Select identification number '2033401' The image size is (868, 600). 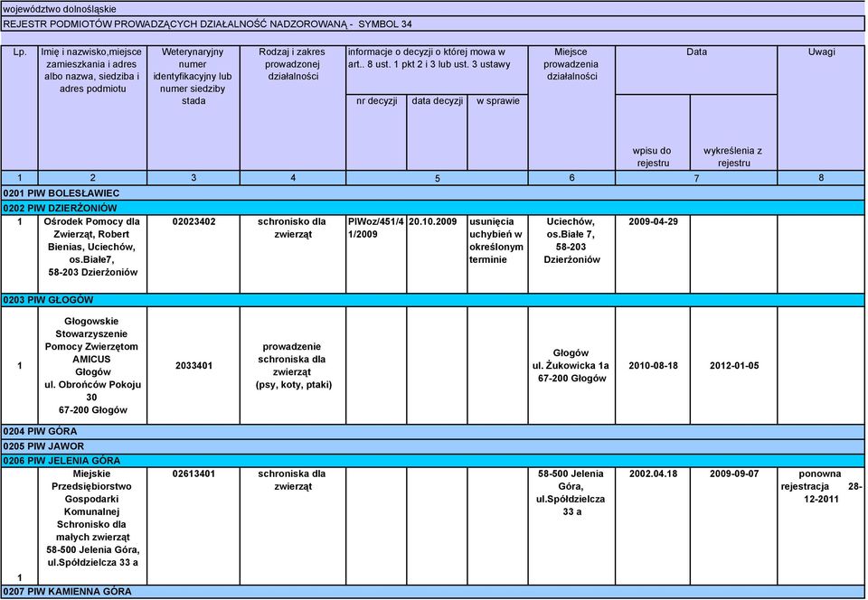193,366
